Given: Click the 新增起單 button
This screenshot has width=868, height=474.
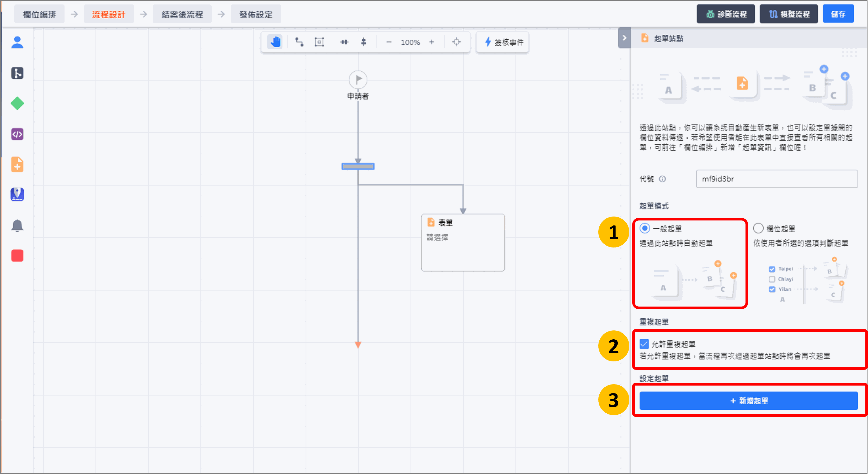Looking at the screenshot, I should tap(748, 401).
